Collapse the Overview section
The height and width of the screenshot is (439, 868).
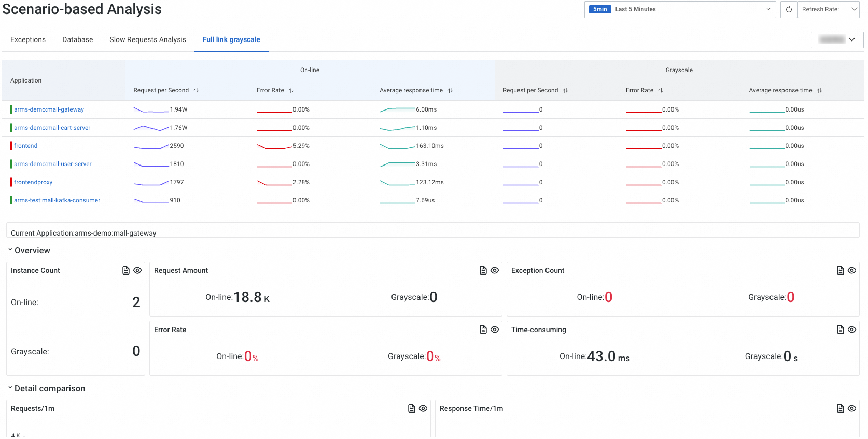(x=10, y=250)
